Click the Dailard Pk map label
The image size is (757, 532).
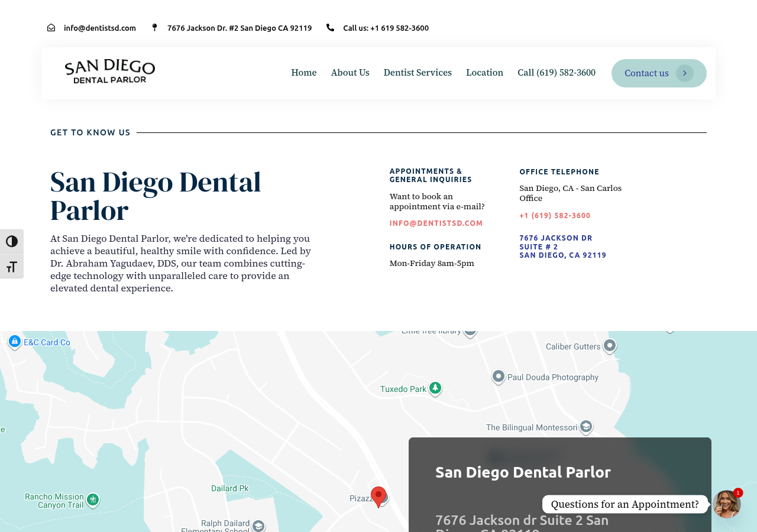coord(230,488)
